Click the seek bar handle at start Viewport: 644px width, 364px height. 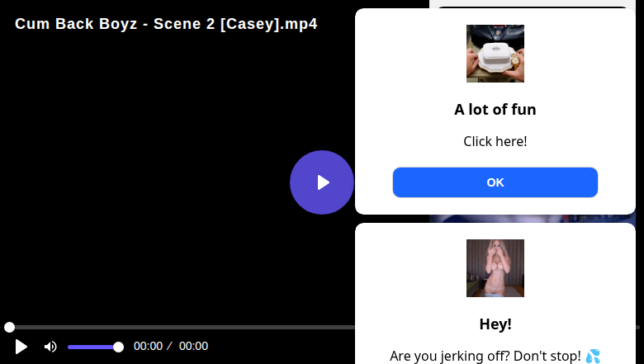point(9,328)
